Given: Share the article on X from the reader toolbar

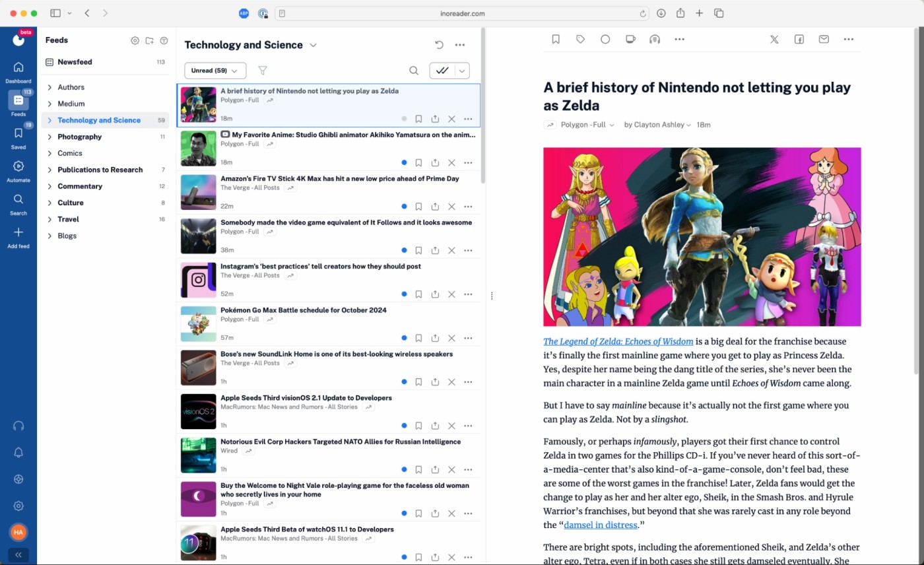Looking at the screenshot, I should (774, 40).
